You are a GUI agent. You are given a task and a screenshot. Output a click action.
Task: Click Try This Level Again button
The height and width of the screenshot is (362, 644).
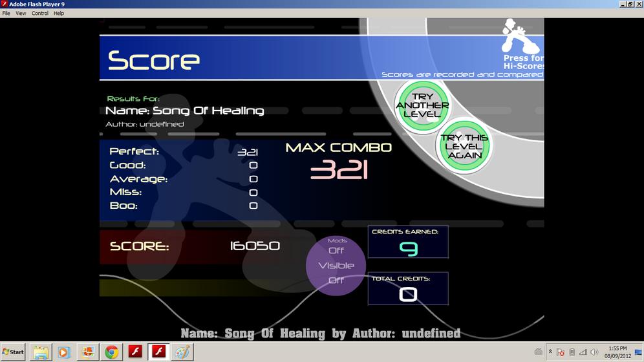coord(464,146)
